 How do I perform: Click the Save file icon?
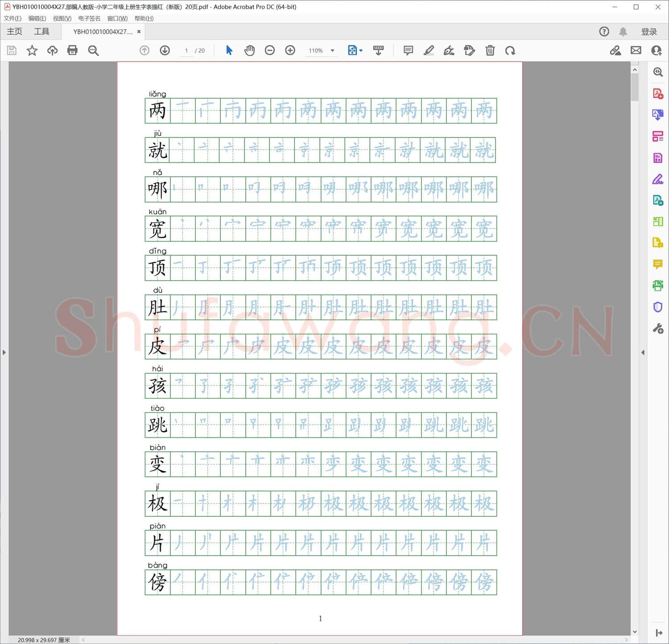[12, 50]
